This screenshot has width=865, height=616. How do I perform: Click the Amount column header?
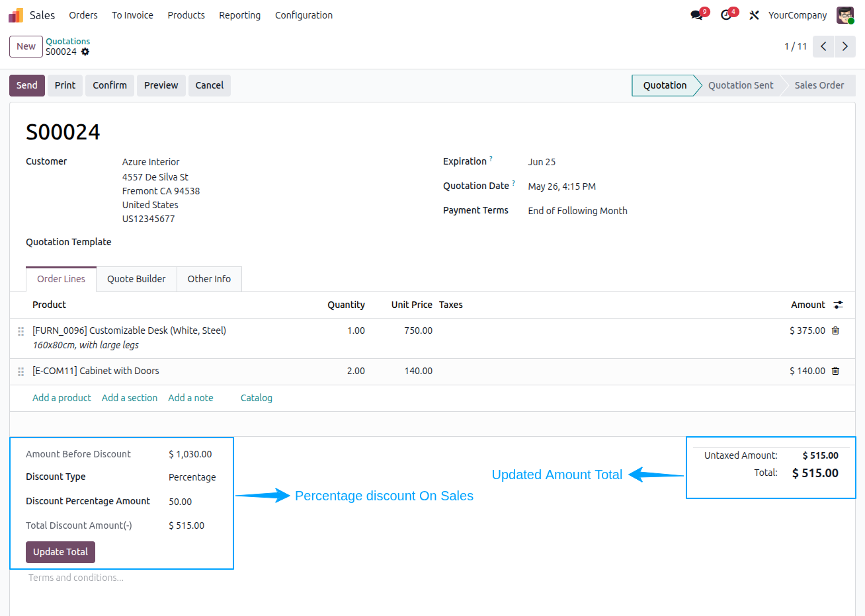[x=807, y=305]
